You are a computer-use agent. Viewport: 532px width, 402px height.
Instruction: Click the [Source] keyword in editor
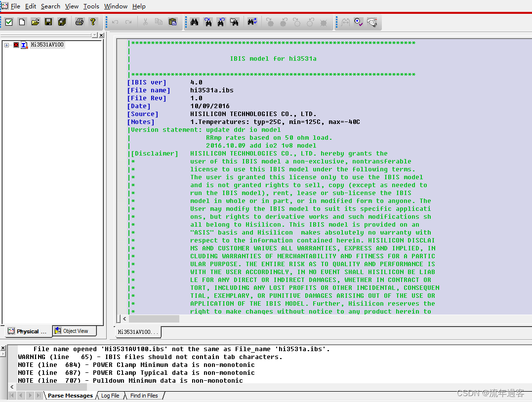143,114
